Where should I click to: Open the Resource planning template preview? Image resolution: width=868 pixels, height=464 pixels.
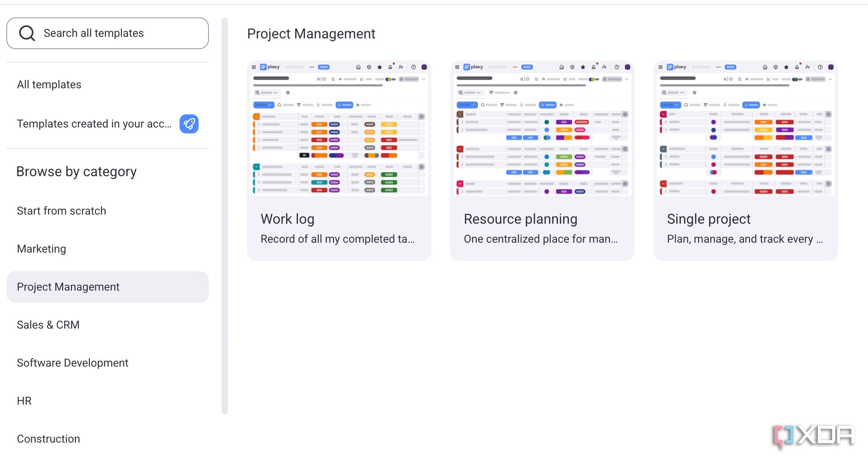(x=542, y=129)
